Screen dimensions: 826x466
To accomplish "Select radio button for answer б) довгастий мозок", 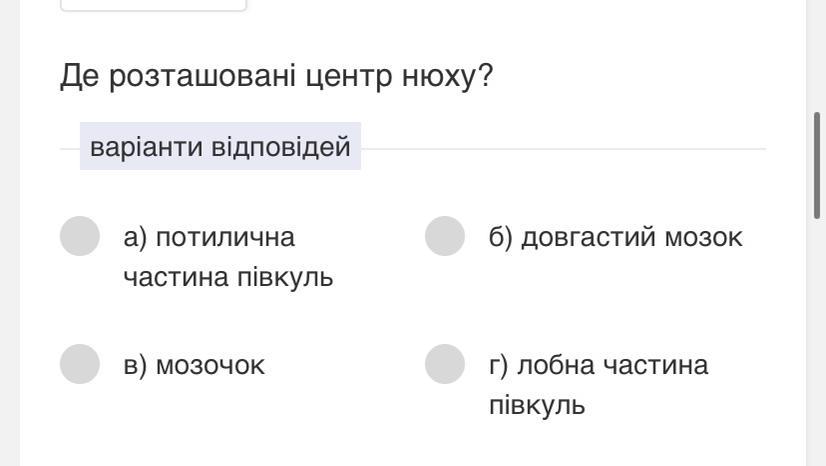I will 445,237.
